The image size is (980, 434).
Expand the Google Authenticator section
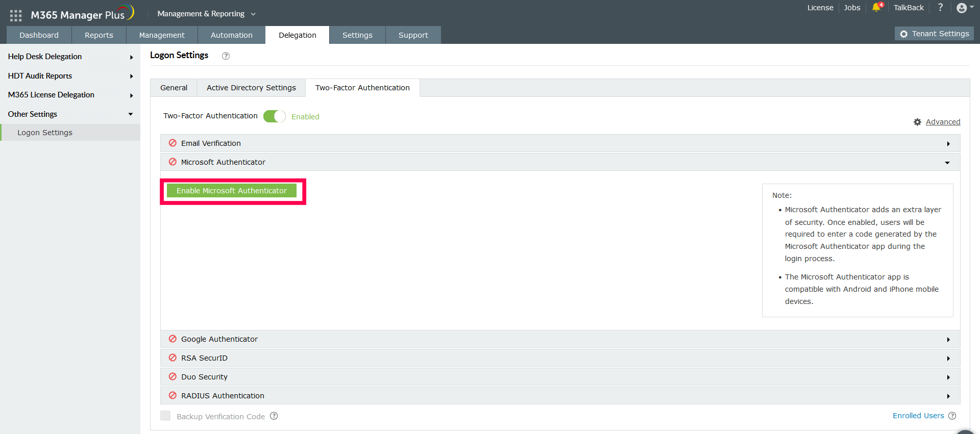point(560,339)
